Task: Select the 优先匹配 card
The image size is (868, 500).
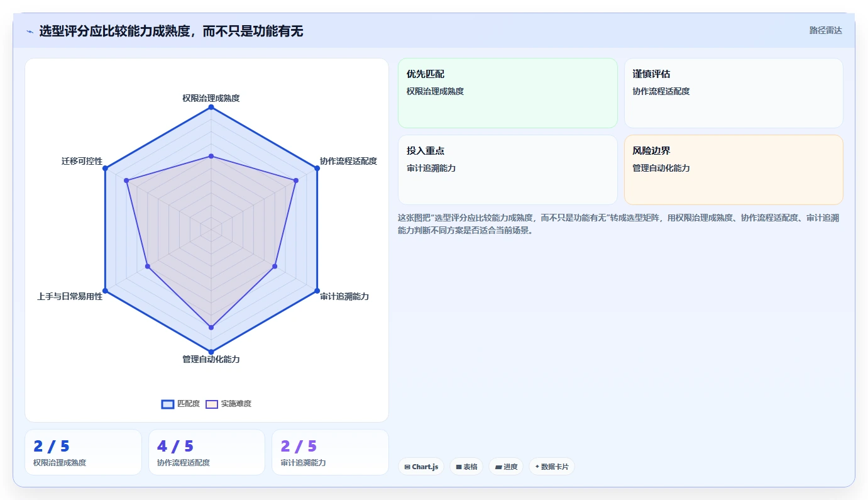Action: tap(508, 93)
